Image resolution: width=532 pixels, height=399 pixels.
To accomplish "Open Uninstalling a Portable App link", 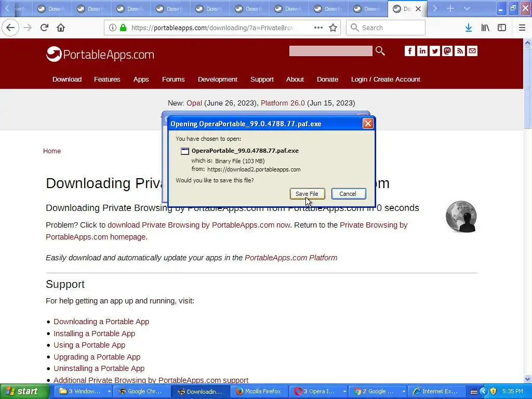I will click(99, 368).
